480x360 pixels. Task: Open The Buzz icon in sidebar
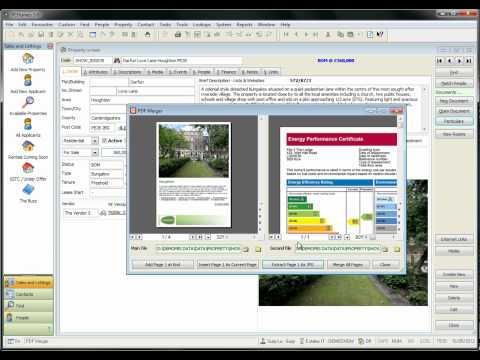(x=28, y=190)
